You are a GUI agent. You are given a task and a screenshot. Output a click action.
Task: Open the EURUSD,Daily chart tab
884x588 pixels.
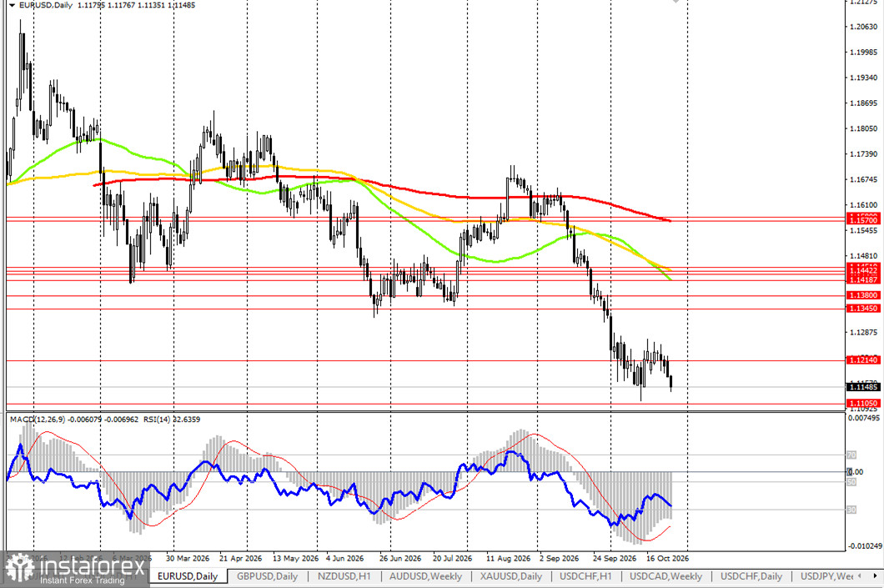[188, 576]
